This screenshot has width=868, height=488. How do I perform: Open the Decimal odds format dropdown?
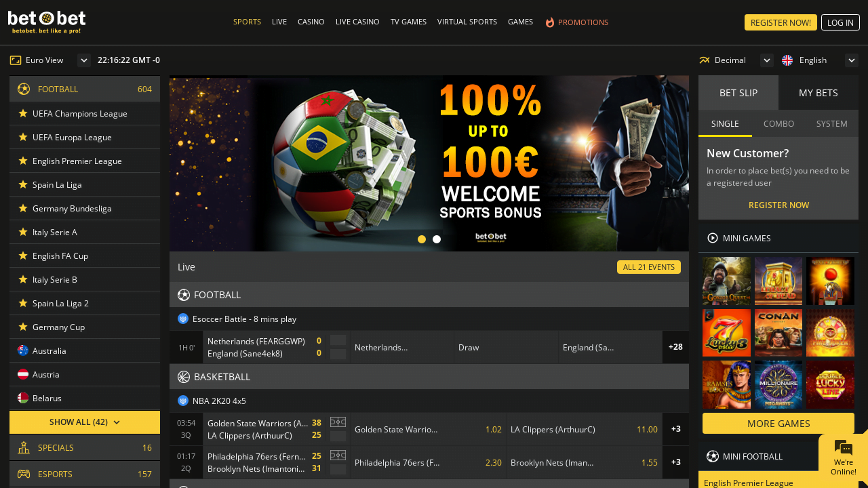click(767, 60)
